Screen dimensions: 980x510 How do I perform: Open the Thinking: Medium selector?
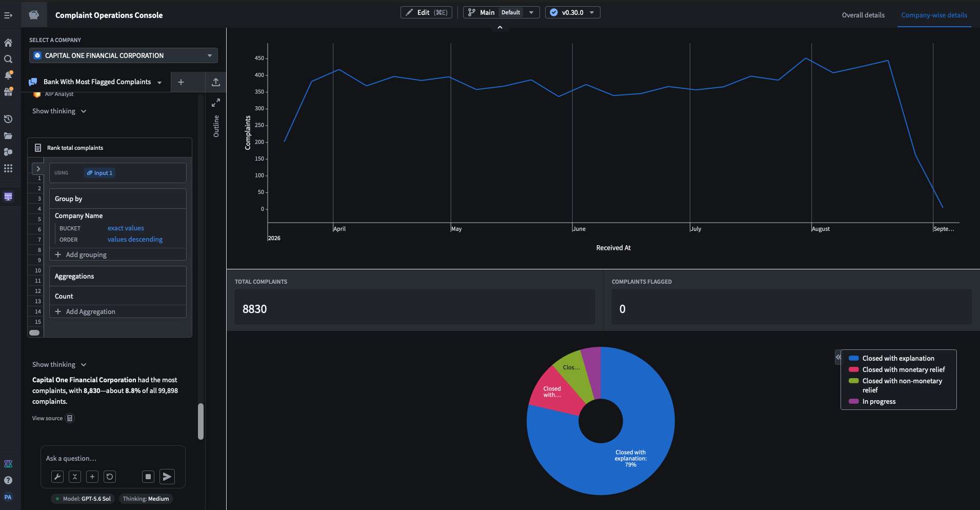146,499
